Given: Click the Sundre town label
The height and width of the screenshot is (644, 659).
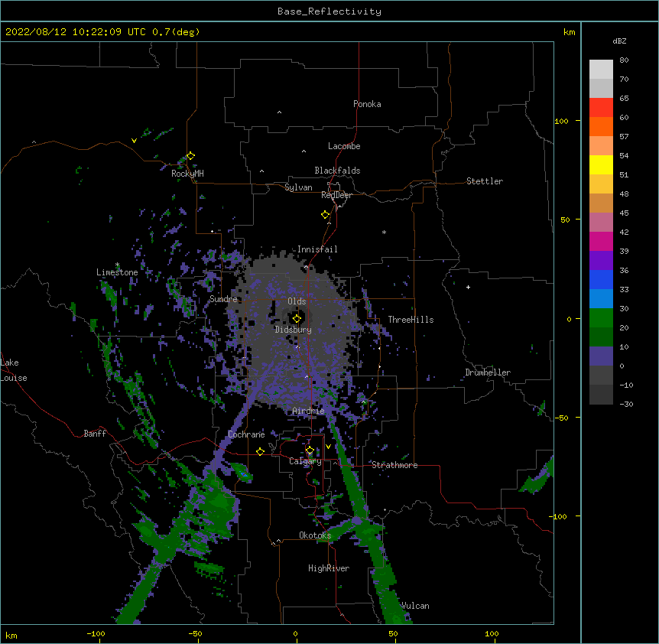Looking at the screenshot, I should 223,299.
